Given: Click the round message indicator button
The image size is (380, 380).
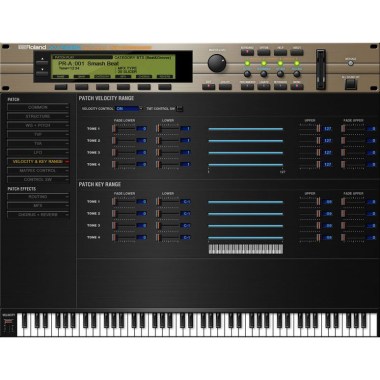Looking at the screenshot, I should click(350, 64).
